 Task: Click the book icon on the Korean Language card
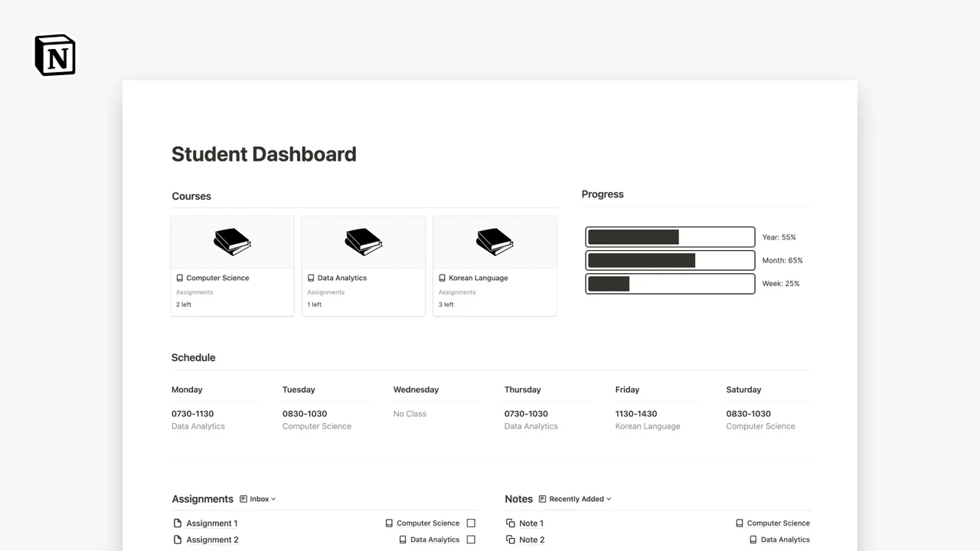pos(494,240)
